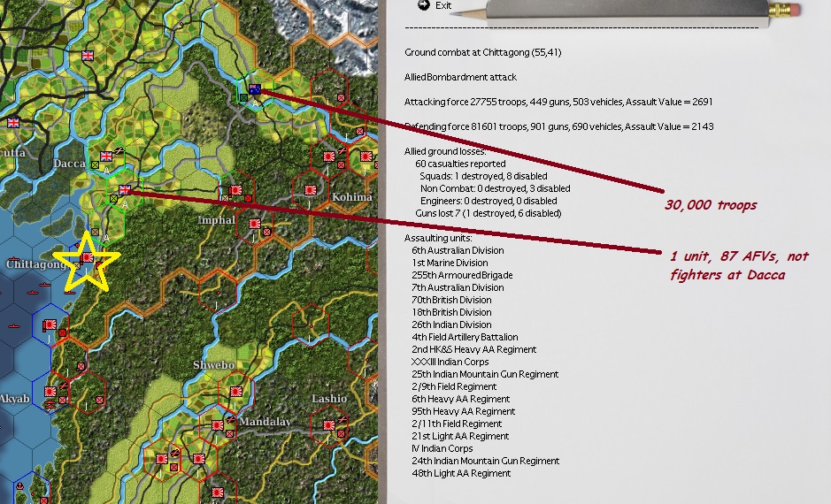The width and height of the screenshot is (831, 504).
Task: Click '95th Heavy AA Regiment' entry
Action: tap(463, 411)
